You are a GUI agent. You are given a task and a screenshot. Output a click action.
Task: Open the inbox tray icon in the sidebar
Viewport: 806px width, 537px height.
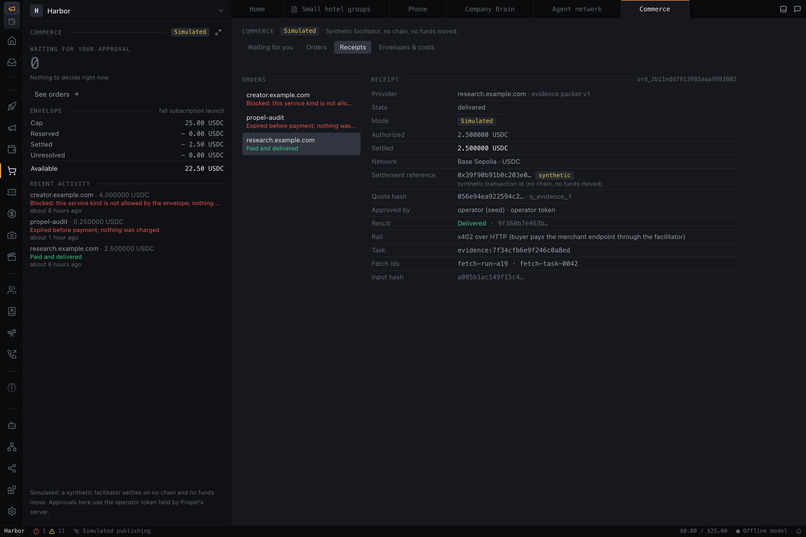point(11,63)
